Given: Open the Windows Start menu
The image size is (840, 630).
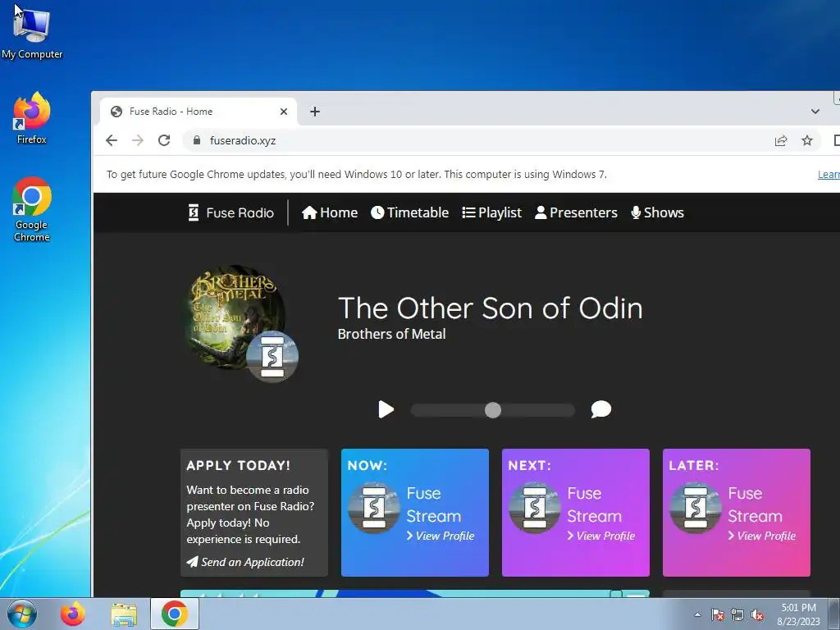Looking at the screenshot, I should 22,614.
